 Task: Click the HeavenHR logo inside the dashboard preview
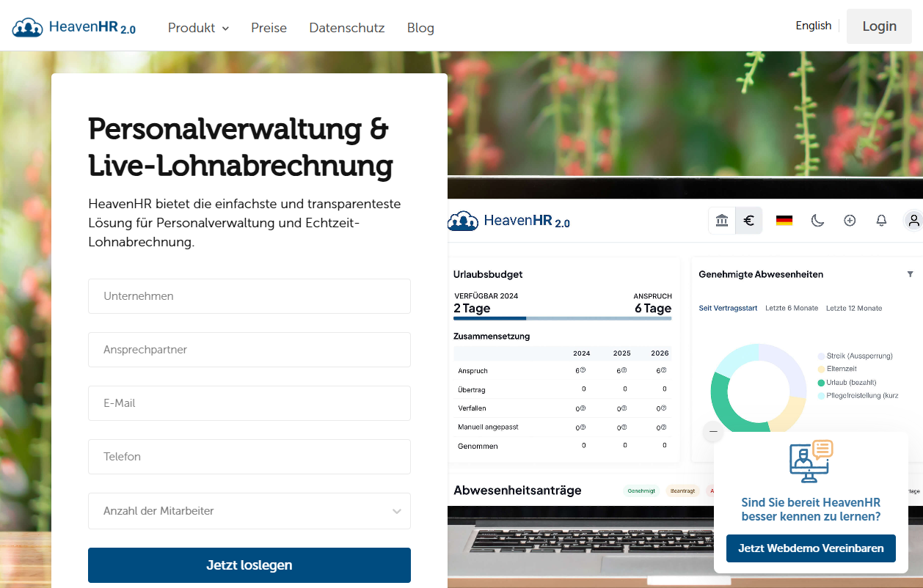click(x=509, y=221)
